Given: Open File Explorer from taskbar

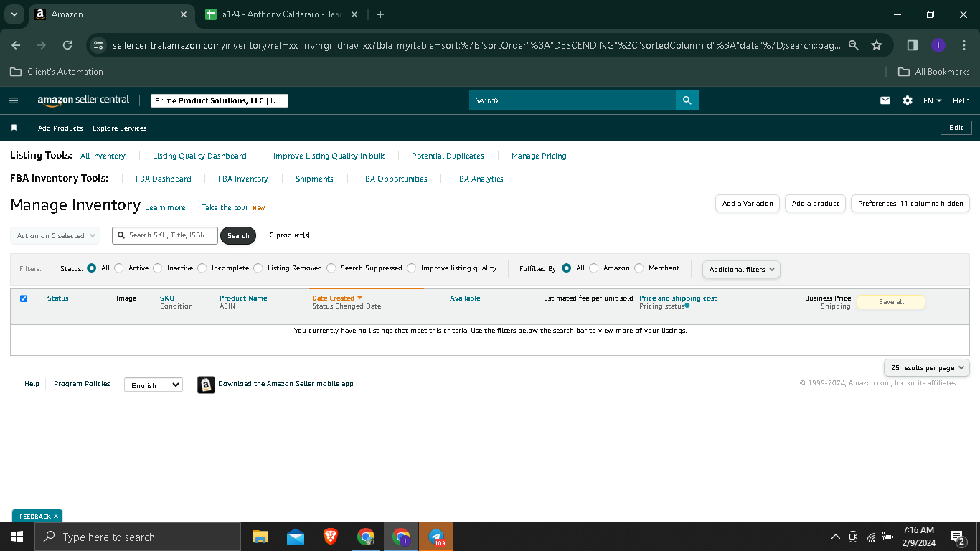Looking at the screenshot, I should pyautogui.click(x=260, y=537).
